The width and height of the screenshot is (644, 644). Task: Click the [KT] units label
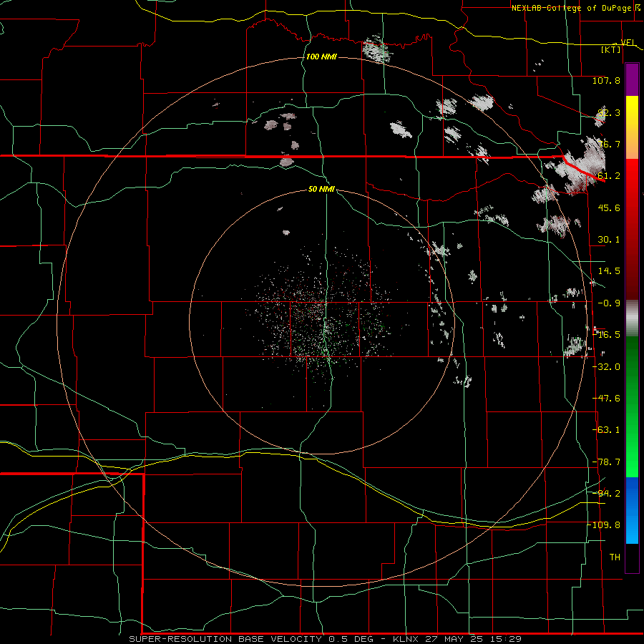pyautogui.click(x=610, y=49)
